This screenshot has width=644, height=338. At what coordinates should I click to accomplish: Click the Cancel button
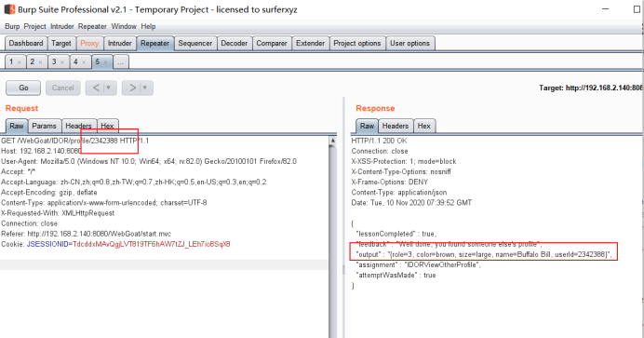63,88
